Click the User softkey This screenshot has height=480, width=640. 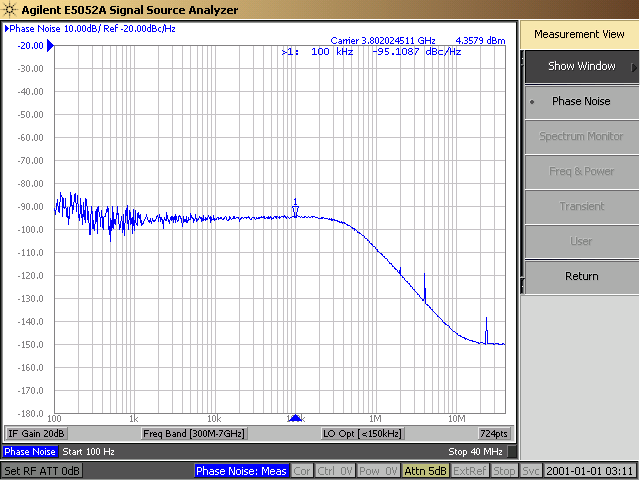pos(582,241)
